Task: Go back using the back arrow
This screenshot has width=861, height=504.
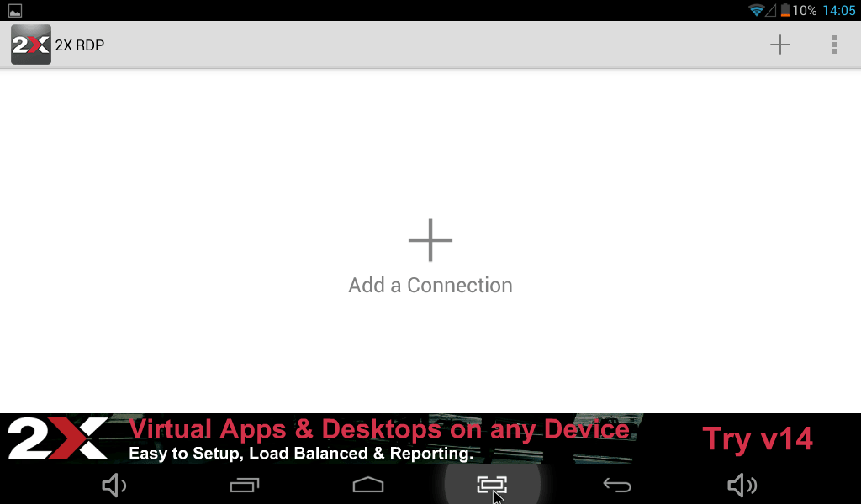Action: click(x=617, y=486)
